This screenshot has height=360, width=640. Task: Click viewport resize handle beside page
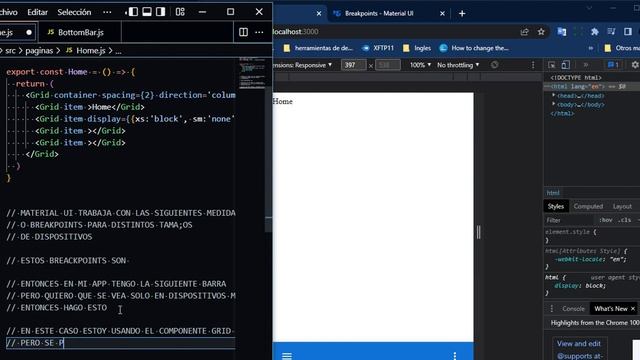point(479,232)
